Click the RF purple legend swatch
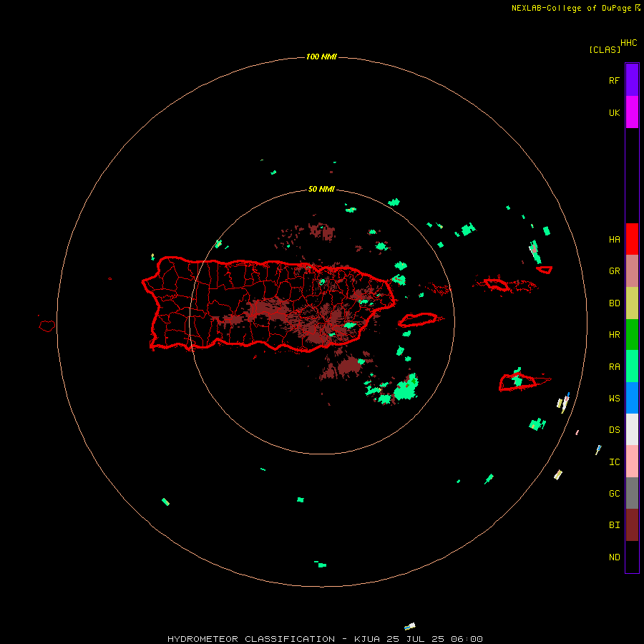 point(632,80)
